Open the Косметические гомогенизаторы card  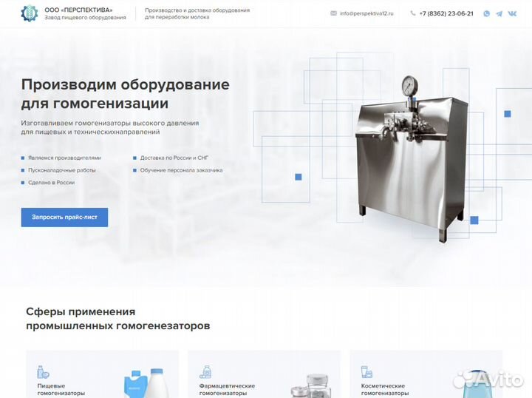tap(426, 374)
